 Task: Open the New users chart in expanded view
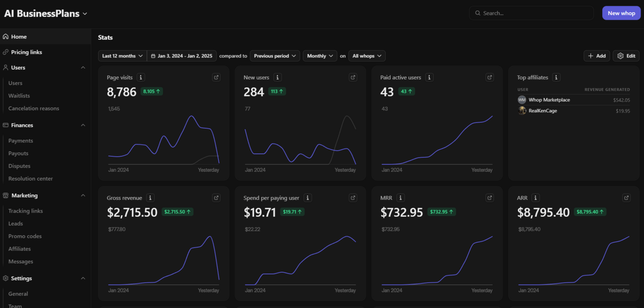coord(353,77)
